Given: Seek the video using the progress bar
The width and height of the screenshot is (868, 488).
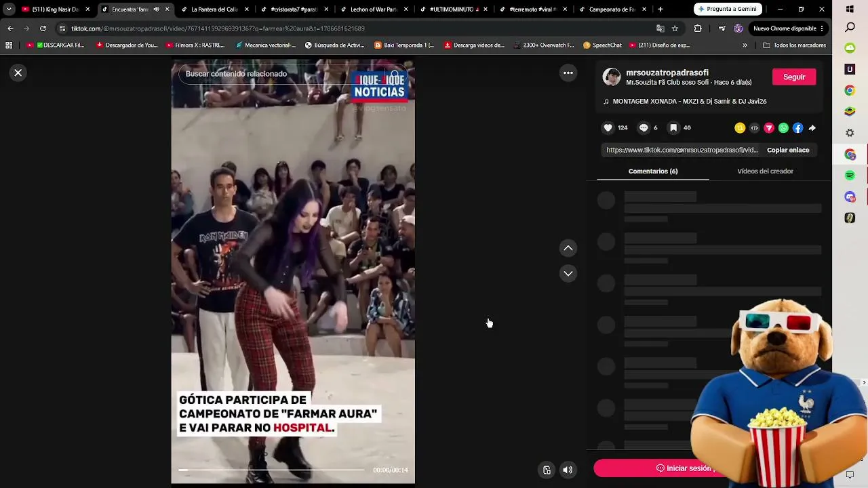Looking at the screenshot, I should (x=271, y=470).
